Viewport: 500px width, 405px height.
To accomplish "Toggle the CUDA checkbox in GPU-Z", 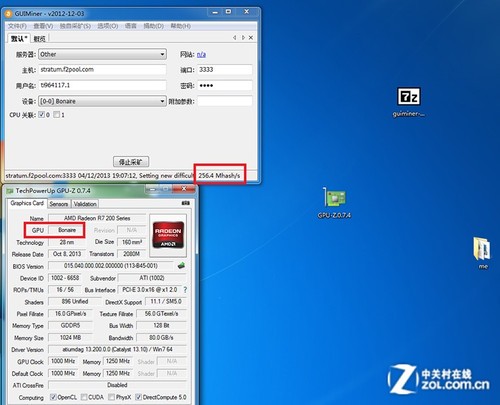I will [84, 397].
